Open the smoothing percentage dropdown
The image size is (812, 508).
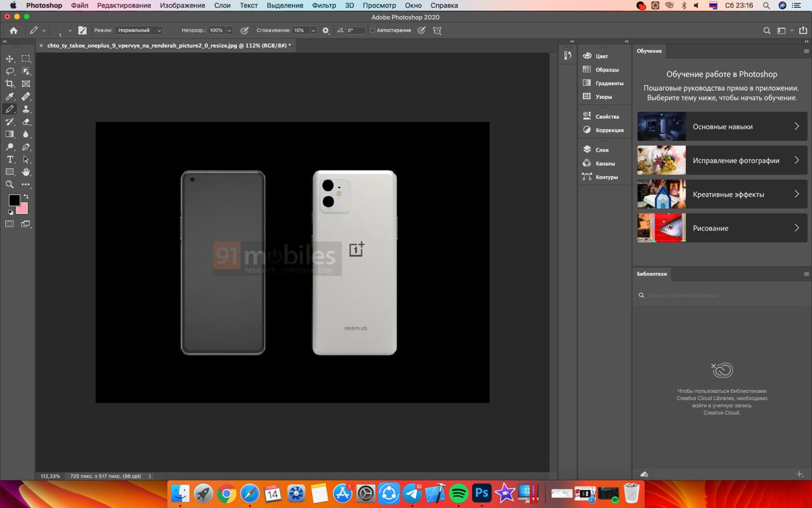(x=314, y=30)
